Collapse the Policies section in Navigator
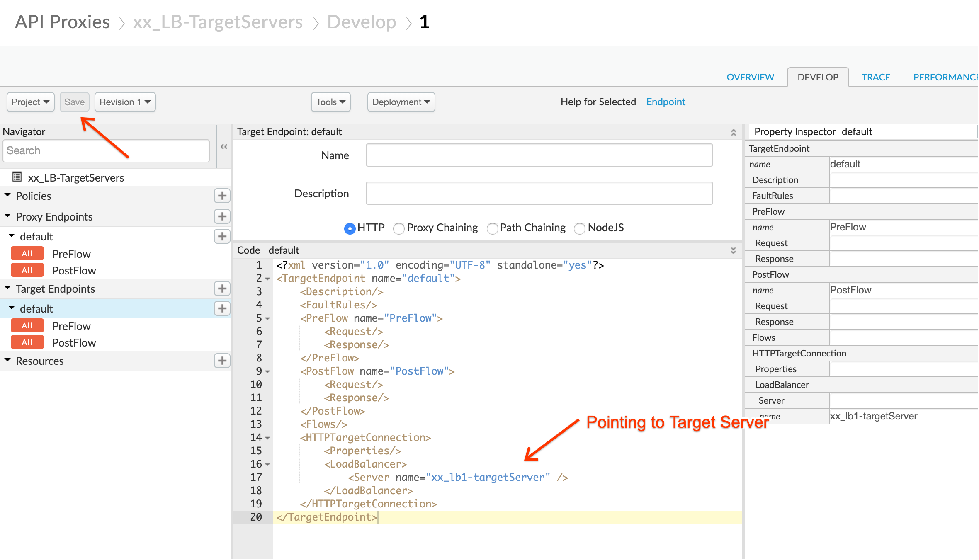979x560 pixels. tap(7, 195)
